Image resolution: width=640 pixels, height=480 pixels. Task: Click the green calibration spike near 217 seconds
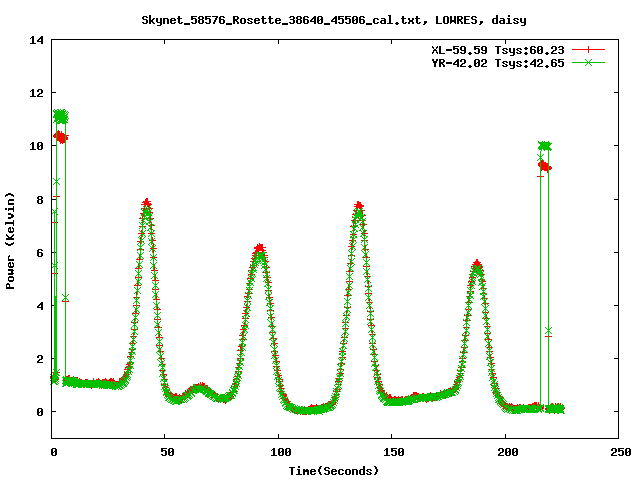[x=545, y=146]
